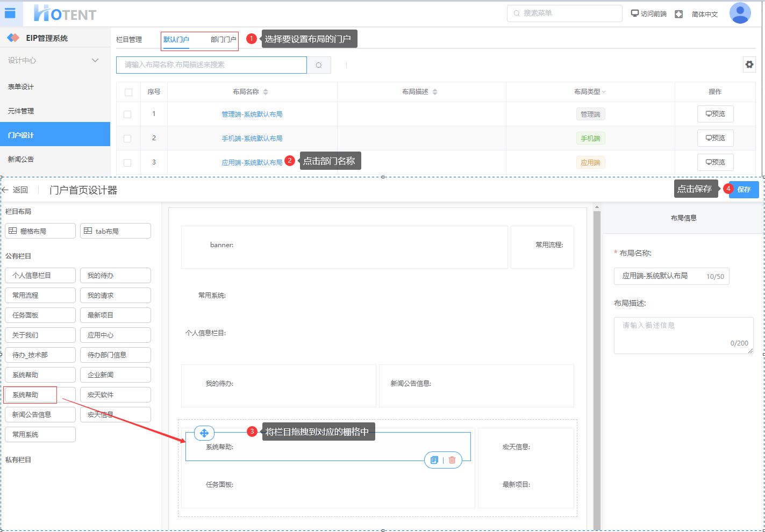
Task: Check the select-all checkbox in table header
Action: coord(128,92)
